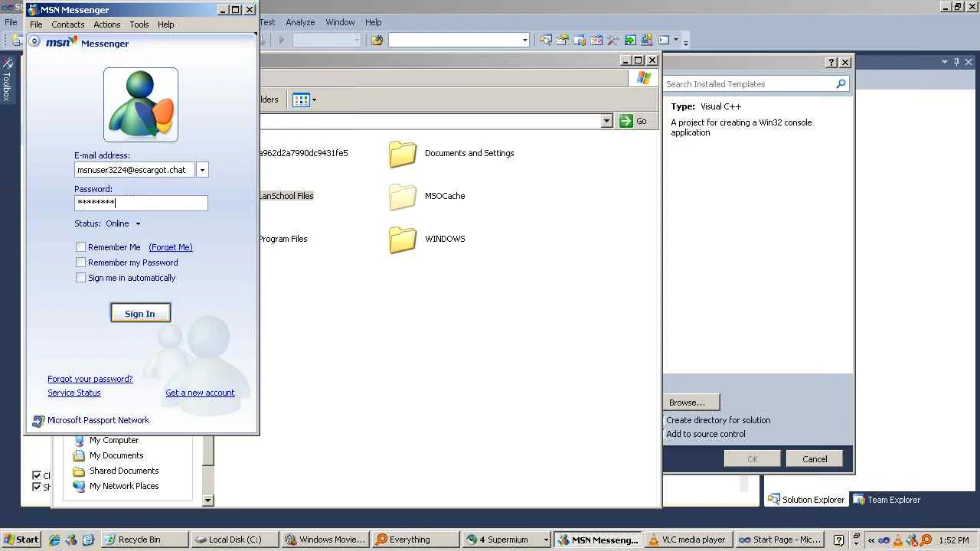Open the MSN Messenger File menu

(x=36, y=24)
